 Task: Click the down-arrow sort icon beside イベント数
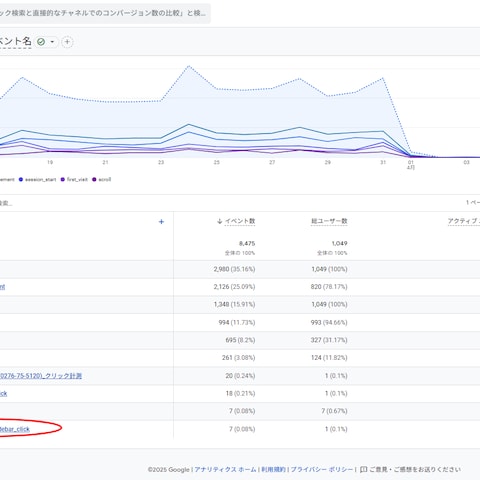tap(219, 221)
